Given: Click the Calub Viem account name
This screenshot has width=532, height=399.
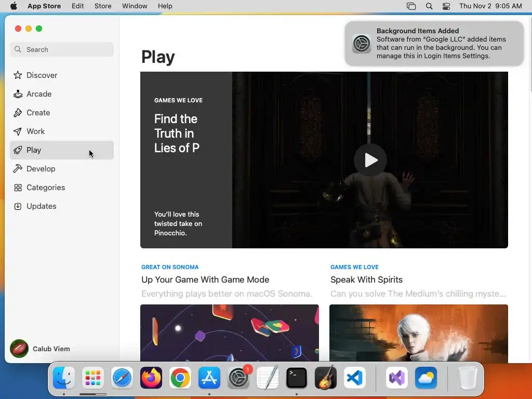Looking at the screenshot, I should (x=51, y=349).
